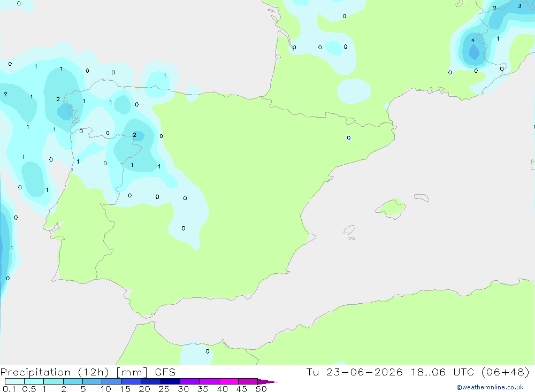
Task: Click the 15–20 mm legend color swatch
Action: tap(132, 381)
